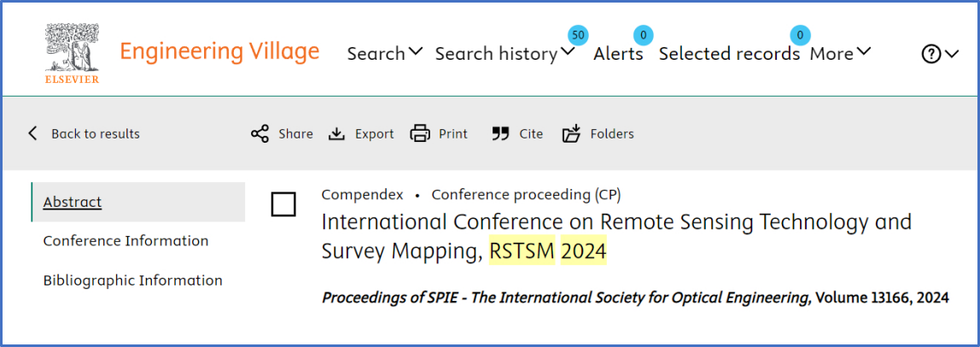Expand the help menu chevron
The image size is (980, 347).
[x=951, y=55]
